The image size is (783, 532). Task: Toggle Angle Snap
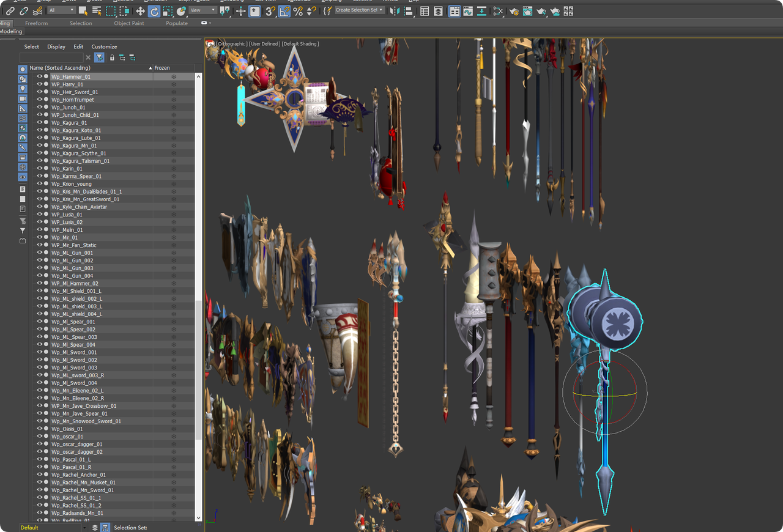click(x=284, y=11)
